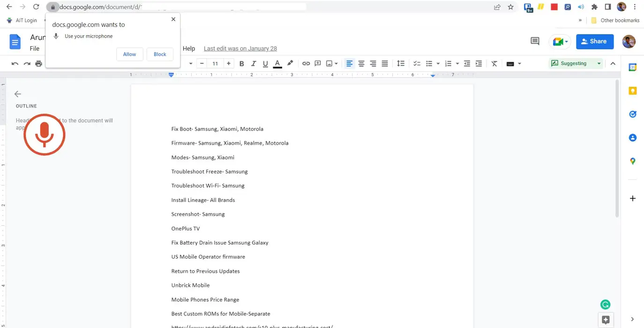
Task: Click the Get add-ons plus icon
Action: (632, 198)
